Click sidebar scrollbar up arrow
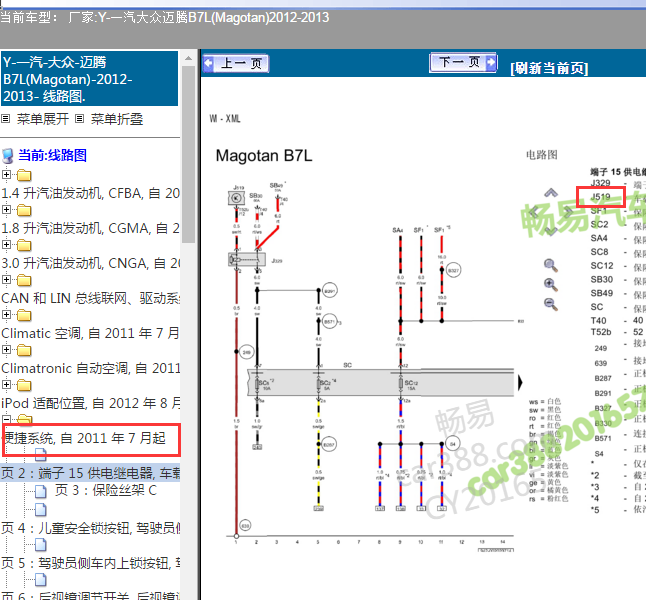 (188, 58)
